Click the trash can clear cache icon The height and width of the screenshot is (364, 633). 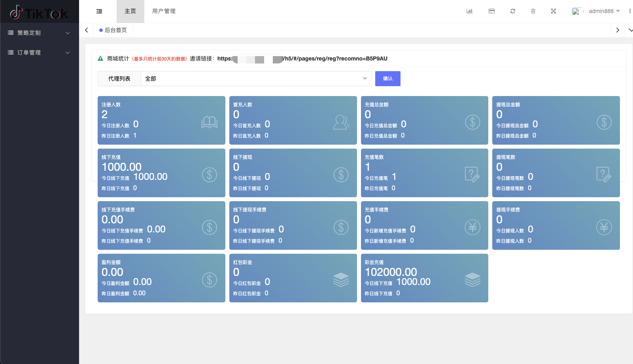533,11
